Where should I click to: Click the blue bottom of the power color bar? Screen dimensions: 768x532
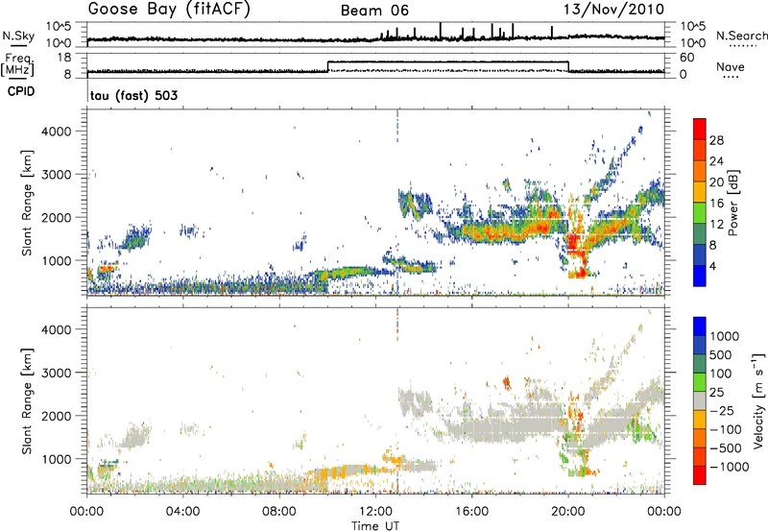click(700, 276)
